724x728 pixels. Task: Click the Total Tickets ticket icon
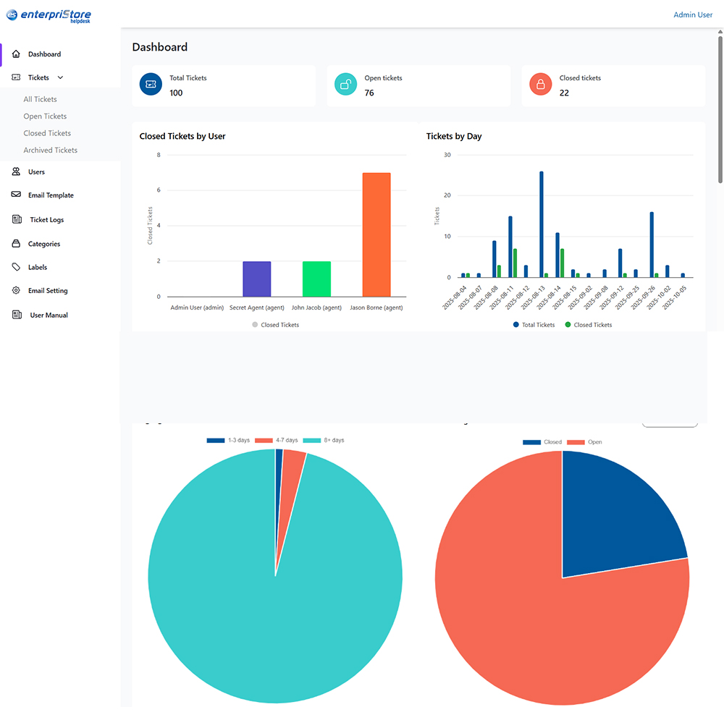(151, 85)
